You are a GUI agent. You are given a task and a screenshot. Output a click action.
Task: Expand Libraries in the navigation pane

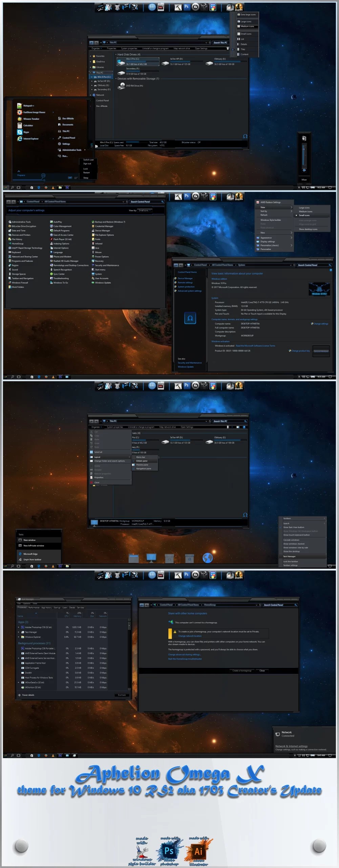pos(90,67)
